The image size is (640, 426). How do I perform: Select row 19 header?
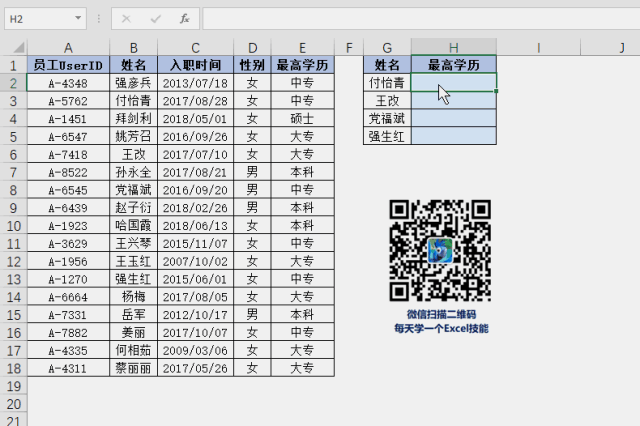tap(13, 386)
